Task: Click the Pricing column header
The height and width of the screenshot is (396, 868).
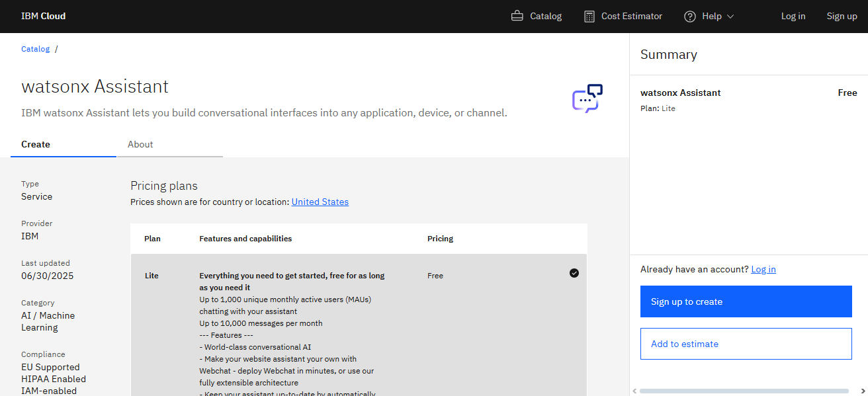Action: point(441,239)
